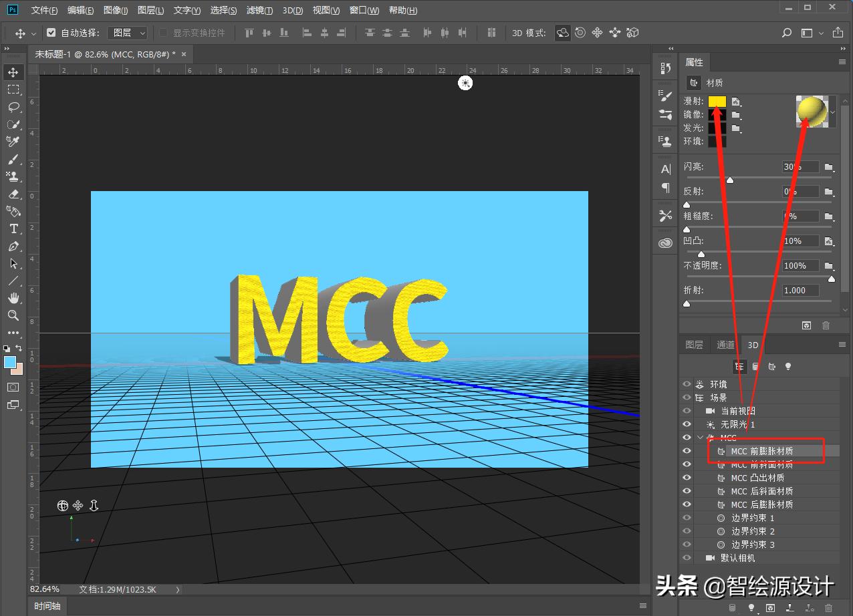The height and width of the screenshot is (616, 853).
Task: Select the Zoom tool
Action: tap(13, 315)
